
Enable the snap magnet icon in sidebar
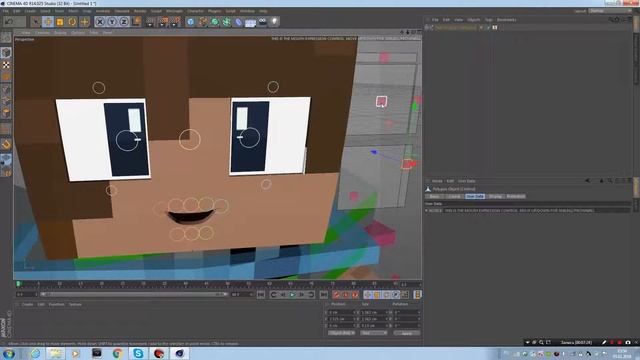click(x=6, y=144)
